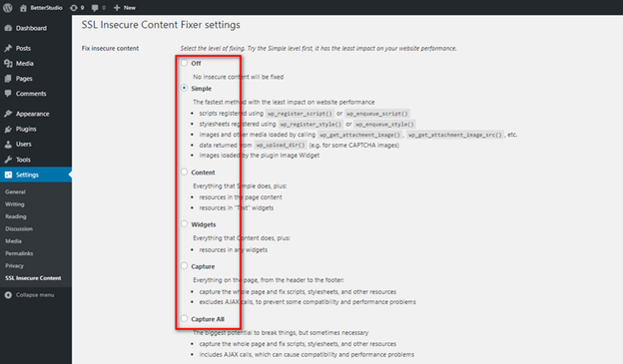Screen dimensions: 623x364
Task: Go to Permalinks settings submenu
Action: tap(19, 253)
